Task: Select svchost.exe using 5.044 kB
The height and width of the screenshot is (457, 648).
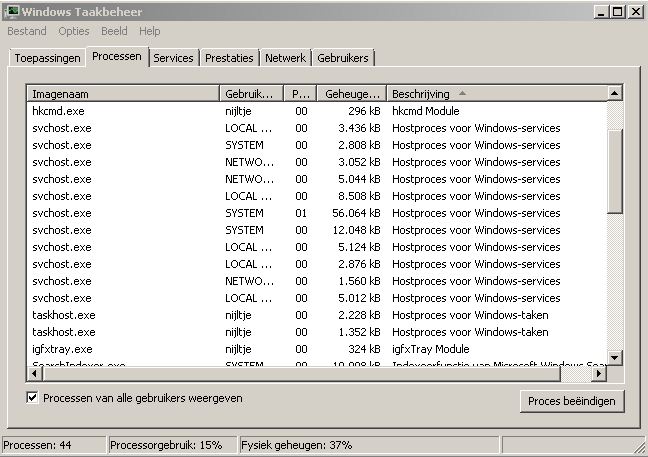Action: [317, 179]
